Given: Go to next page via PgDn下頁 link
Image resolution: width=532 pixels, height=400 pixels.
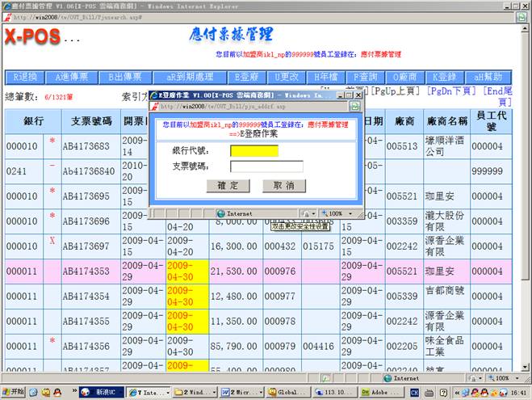Looking at the screenshot, I should tap(453, 91).
